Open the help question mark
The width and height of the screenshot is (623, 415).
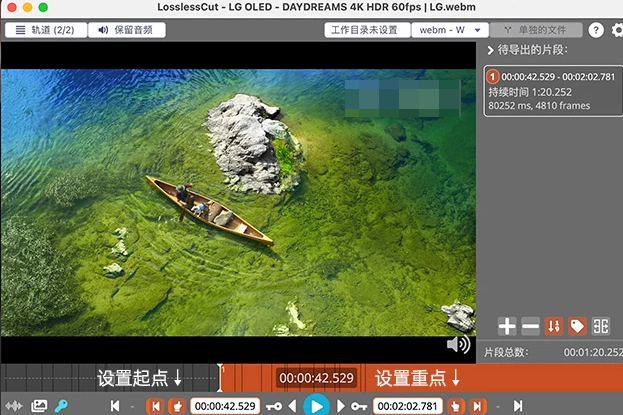(596, 30)
